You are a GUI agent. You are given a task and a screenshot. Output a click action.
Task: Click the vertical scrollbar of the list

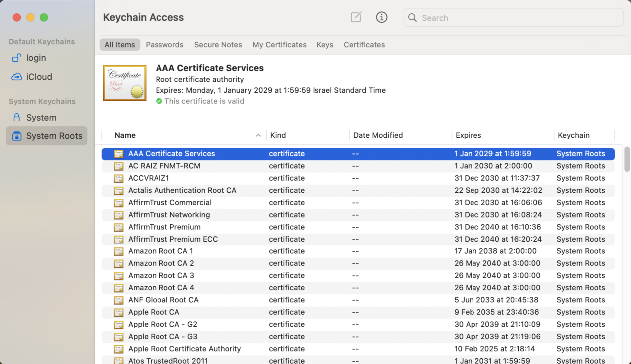[x=627, y=159]
